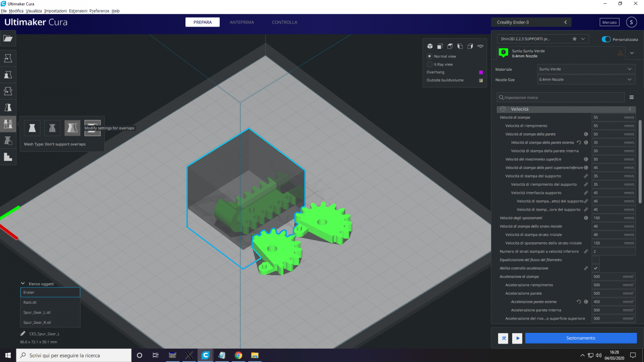Viewport: 644px width, 362px height.
Task: Click the settings visibility hamburger menu icon
Action: click(632, 97)
